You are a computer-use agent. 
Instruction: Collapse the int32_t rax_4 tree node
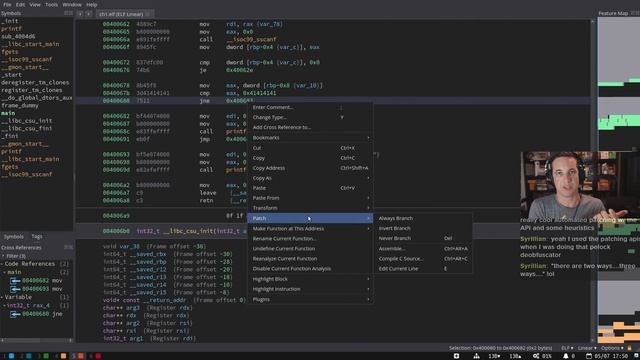pos(4,305)
